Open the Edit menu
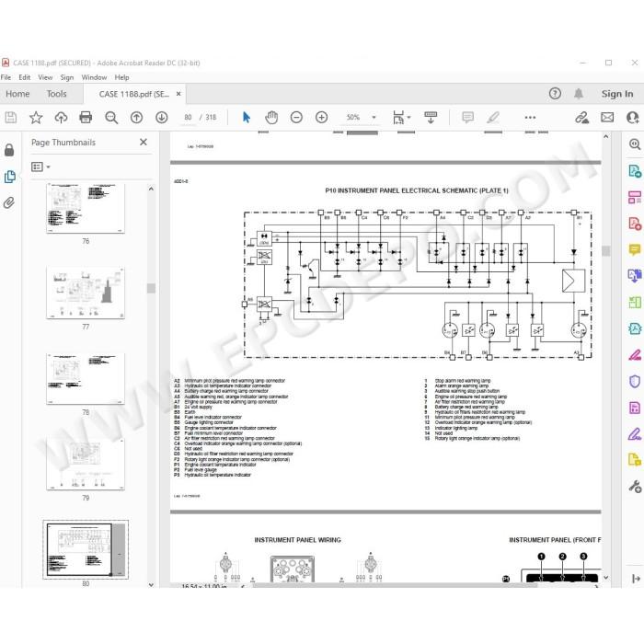 [x=24, y=77]
